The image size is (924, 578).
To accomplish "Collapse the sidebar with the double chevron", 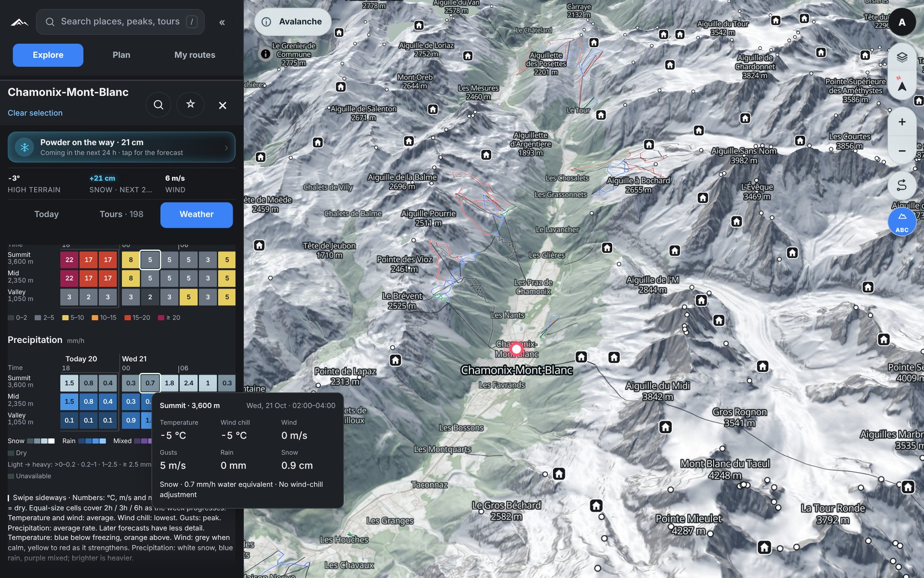I will click(x=222, y=22).
